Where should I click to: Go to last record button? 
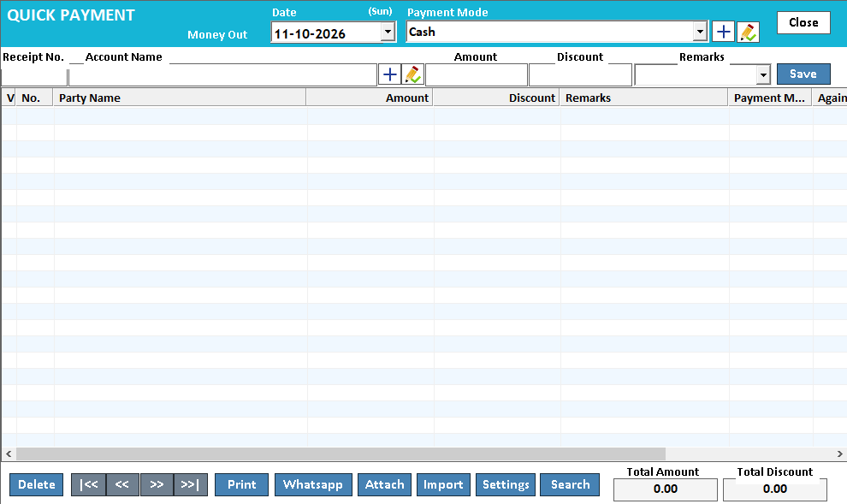pos(191,484)
